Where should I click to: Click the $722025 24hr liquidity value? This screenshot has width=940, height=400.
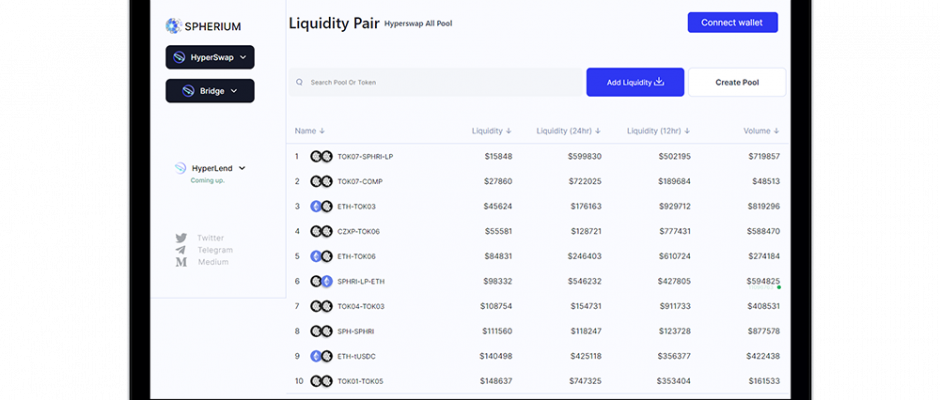[x=585, y=181]
